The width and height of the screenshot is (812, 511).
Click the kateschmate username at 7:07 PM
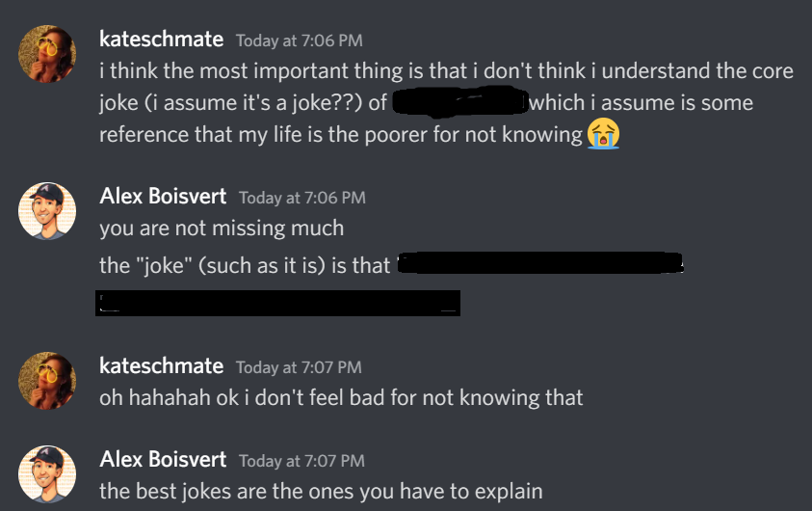(x=161, y=366)
